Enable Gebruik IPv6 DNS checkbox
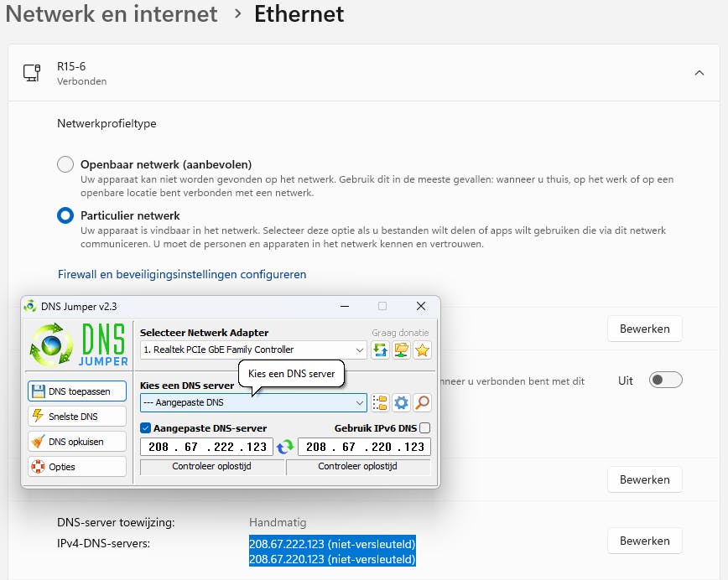 pos(425,427)
